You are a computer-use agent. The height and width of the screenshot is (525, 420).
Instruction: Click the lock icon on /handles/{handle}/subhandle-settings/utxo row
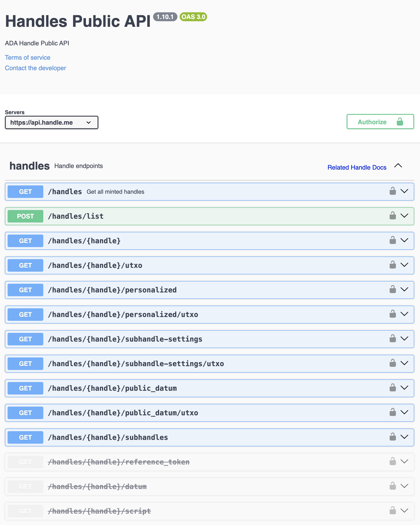(393, 363)
